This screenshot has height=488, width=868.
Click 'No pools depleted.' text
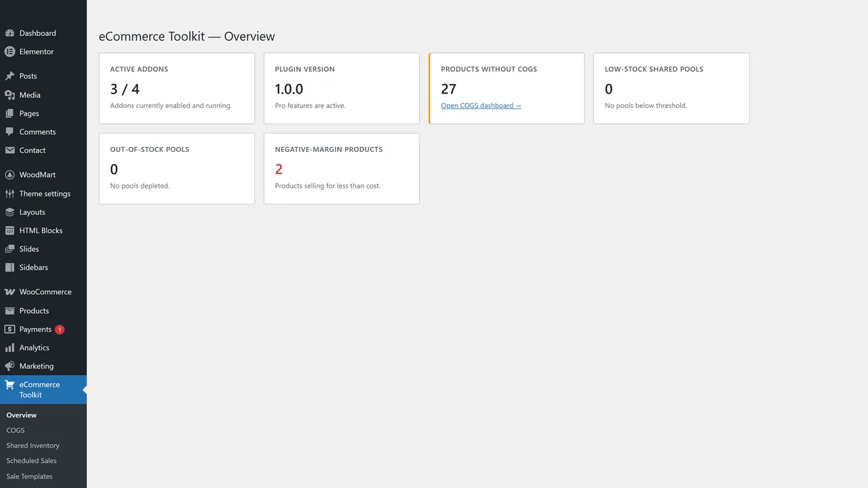coord(140,186)
